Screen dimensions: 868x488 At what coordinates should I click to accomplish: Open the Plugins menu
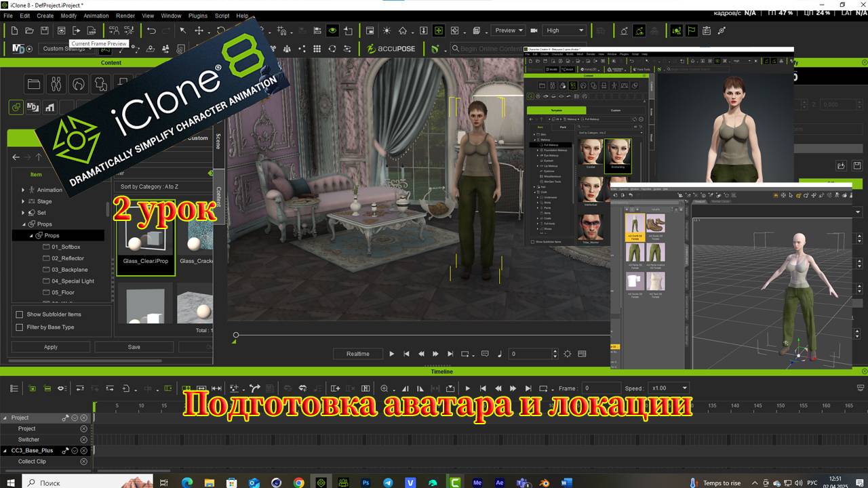click(x=198, y=16)
